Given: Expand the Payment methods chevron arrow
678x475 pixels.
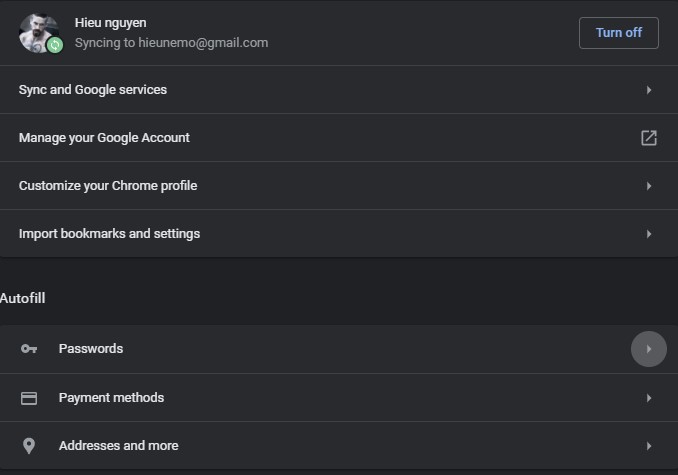Looking at the screenshot, I should coord(648,398).
